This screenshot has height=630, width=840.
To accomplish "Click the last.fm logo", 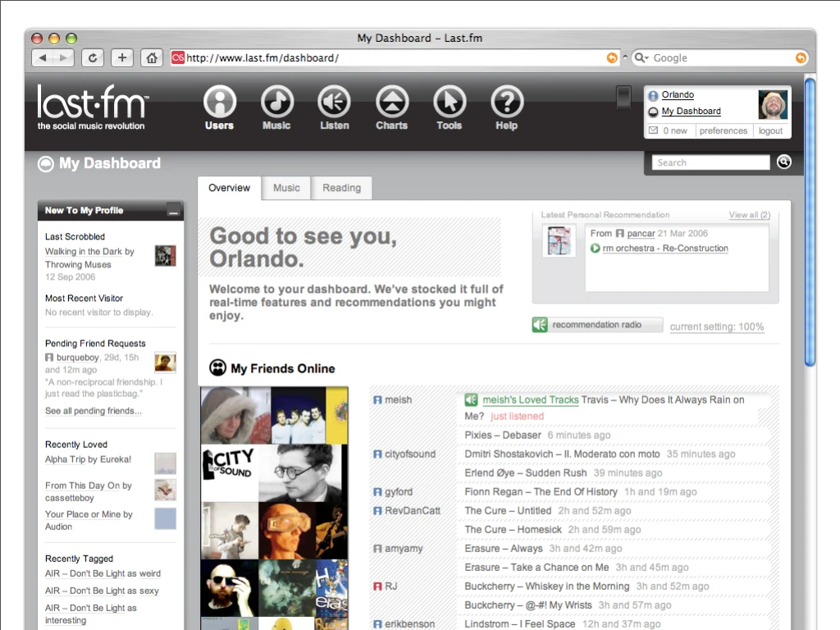I will pyautogui.click(x=93, y=107).
